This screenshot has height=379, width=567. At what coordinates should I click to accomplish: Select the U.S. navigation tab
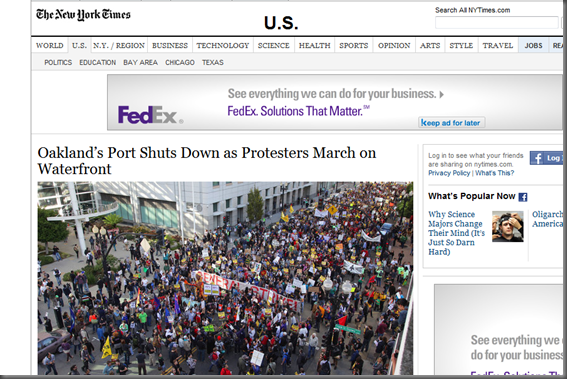(79, 46)
